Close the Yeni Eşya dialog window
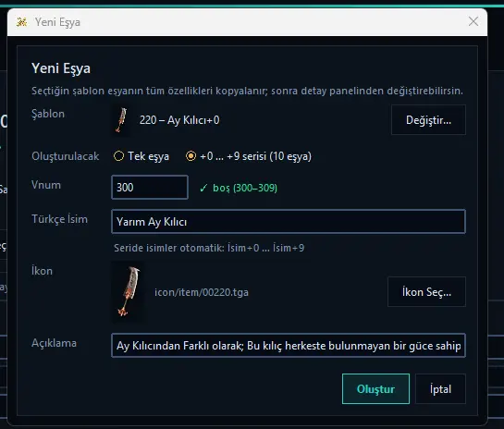The height and width of the screenshot is (429, 504). pos(473,21)
